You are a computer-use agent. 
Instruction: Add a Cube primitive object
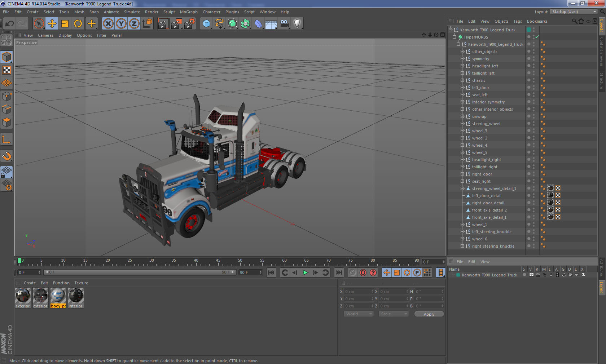tap(206, 24)
